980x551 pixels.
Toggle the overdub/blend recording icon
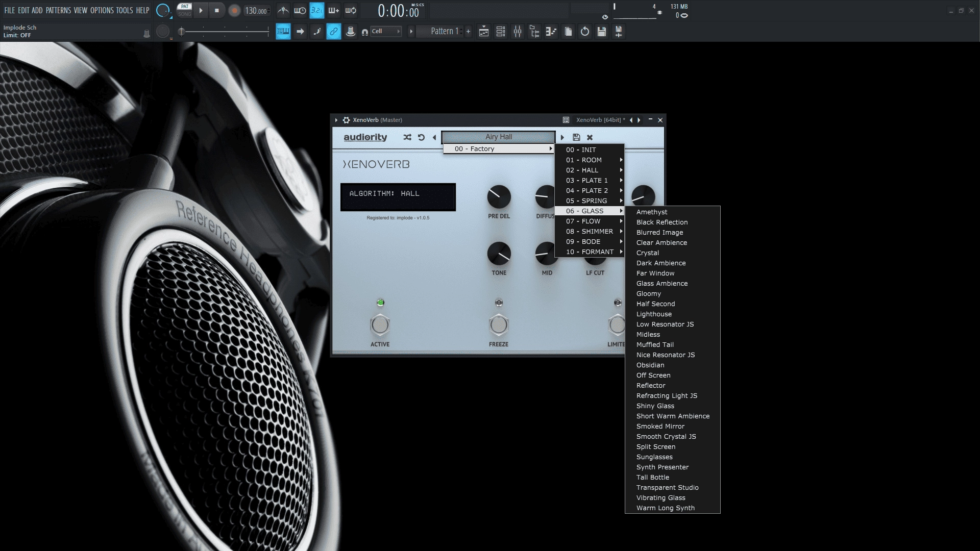(x=334, y=10)
